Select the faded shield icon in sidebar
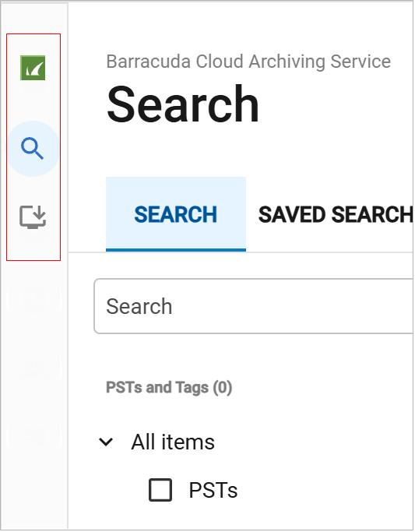415x532 pixels. tap(33, 300)
